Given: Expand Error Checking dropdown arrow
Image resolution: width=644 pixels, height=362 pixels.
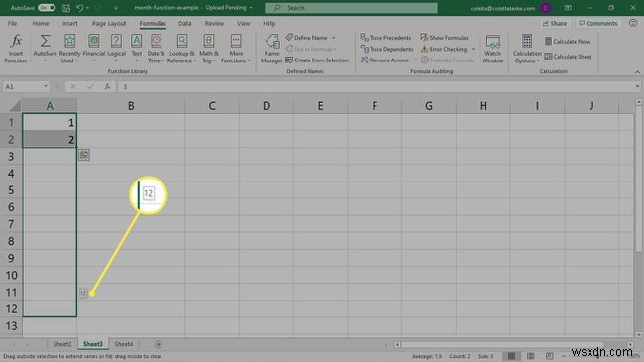Looking at the screenshot, I should (x=474, y=49).
